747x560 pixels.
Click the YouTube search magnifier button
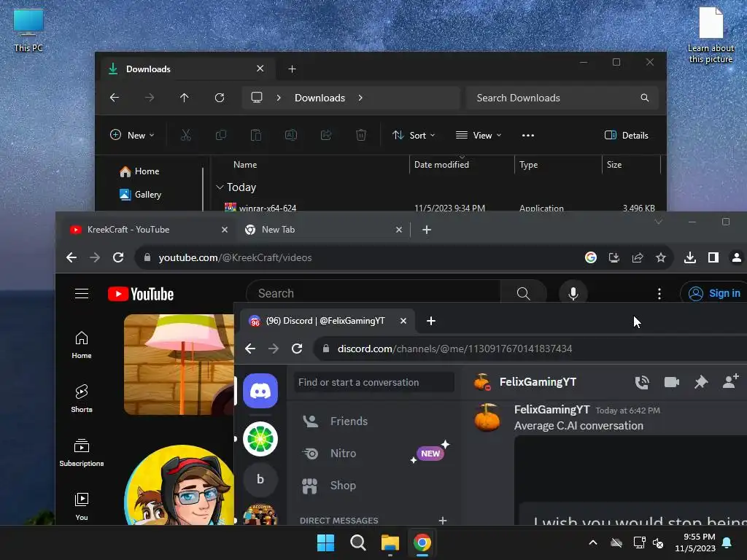(x=524, y=293)
